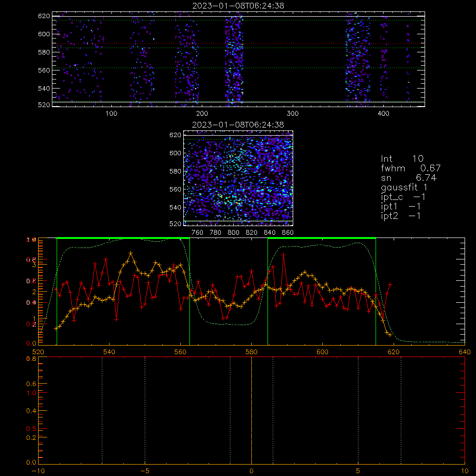Click the 'ipt2 -1' readout

coord(401,216)
